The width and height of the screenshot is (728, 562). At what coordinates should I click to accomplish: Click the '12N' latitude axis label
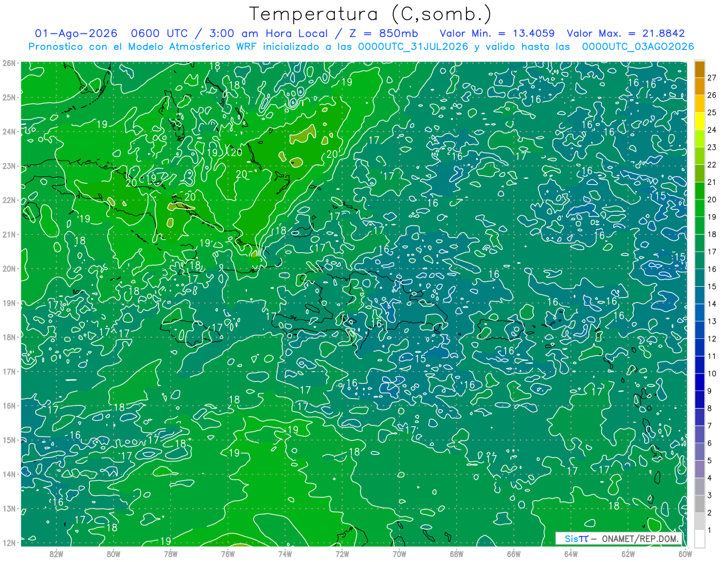pyautogui.click(x=8, y=543)
